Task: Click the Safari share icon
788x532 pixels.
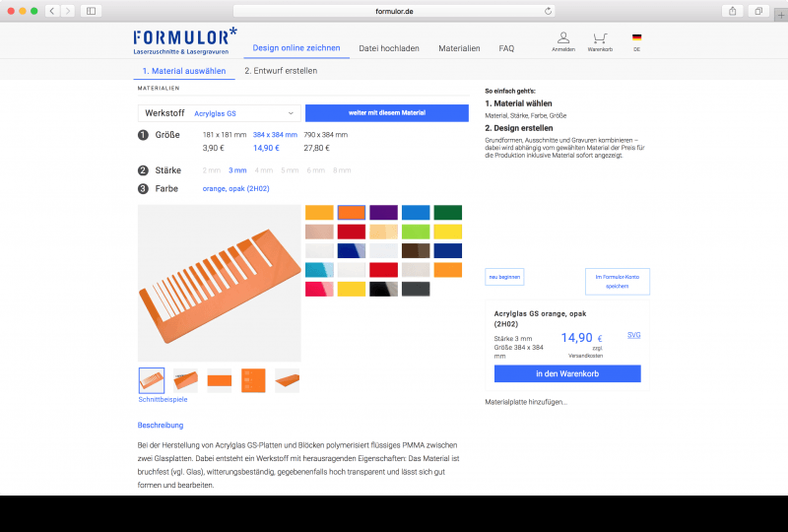Action: coord(732,11)
